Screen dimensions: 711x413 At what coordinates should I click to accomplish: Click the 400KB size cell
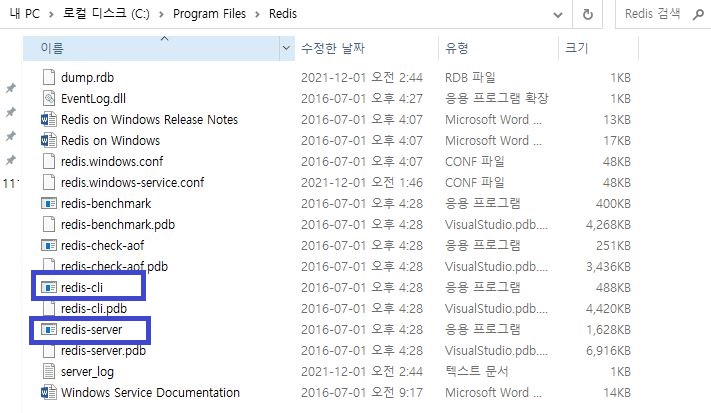tap(613, 204)
